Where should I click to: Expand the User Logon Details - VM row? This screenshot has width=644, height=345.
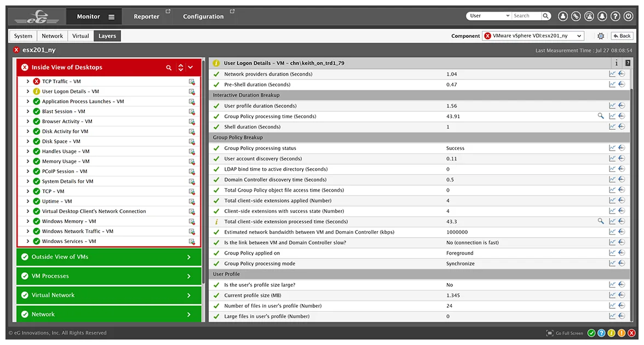(28, 91)
